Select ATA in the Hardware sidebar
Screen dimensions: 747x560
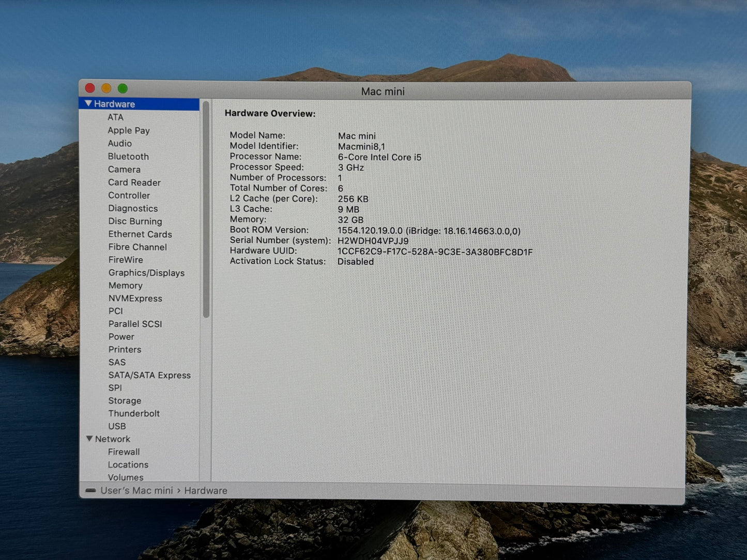[x=115, y=117]
